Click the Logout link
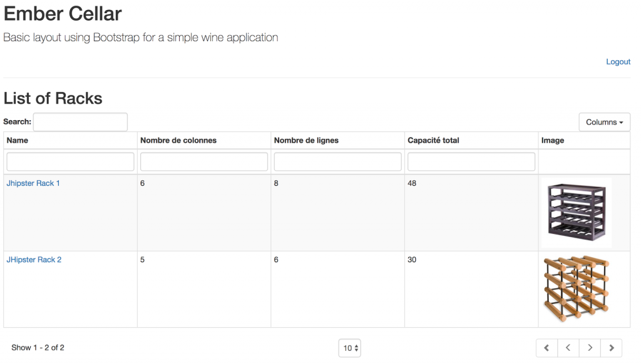The height and width of the screenshot is (364, 641). (618, 62)
